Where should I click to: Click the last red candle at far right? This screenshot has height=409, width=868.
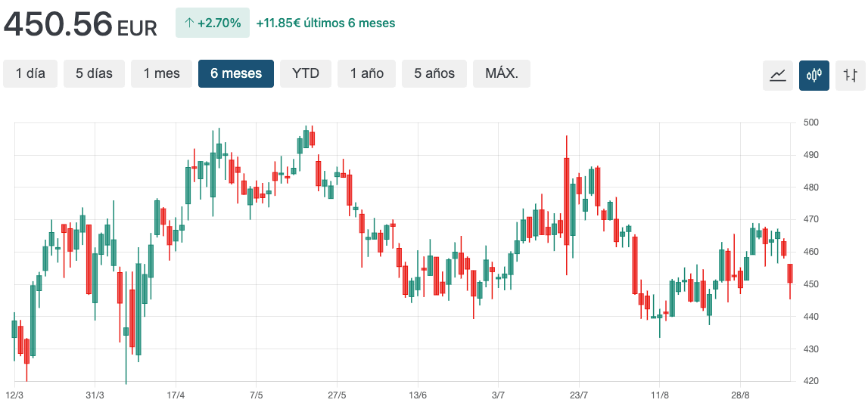pos(790,274)
